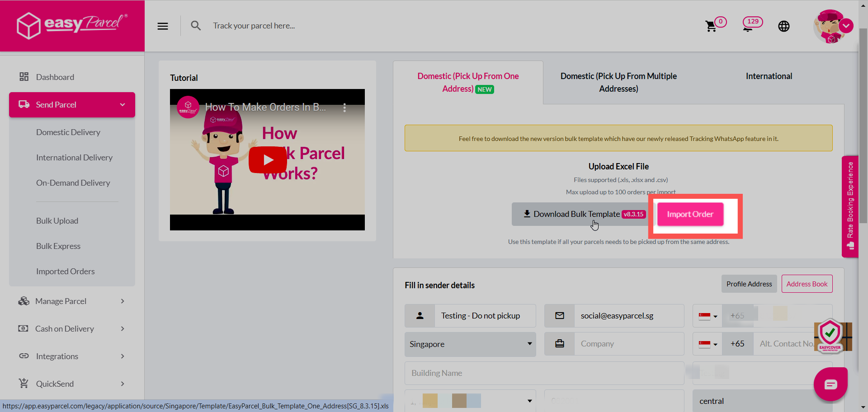This screenshot has height=412, width=868.
Task: Click the Integrations link icon
Action: point(24,356)
